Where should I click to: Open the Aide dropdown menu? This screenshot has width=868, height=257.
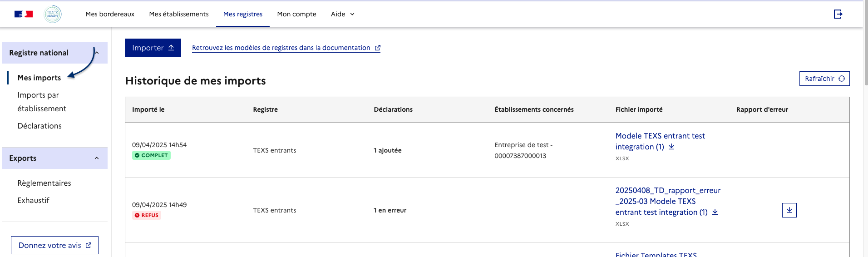click(x=342, y=14)
